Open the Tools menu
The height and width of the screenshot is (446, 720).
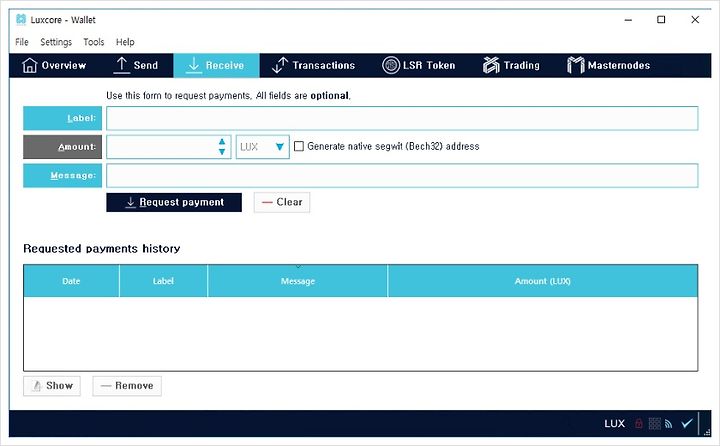coord(94,42)
